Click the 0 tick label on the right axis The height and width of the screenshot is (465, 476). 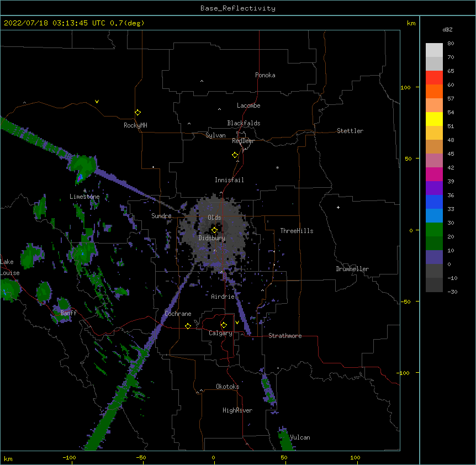pyautogui.click(x=411, y=230)
